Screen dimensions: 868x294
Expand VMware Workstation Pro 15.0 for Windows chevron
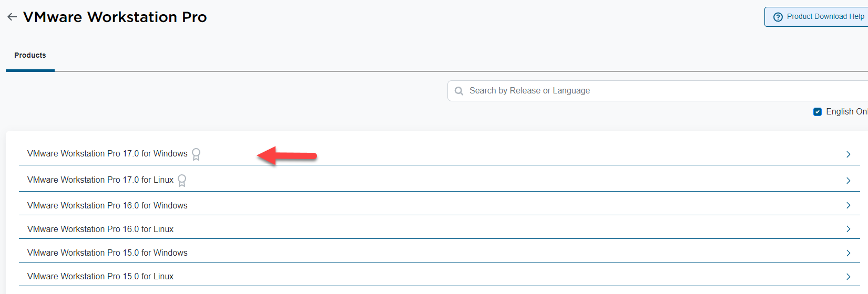tap(848, 253)
